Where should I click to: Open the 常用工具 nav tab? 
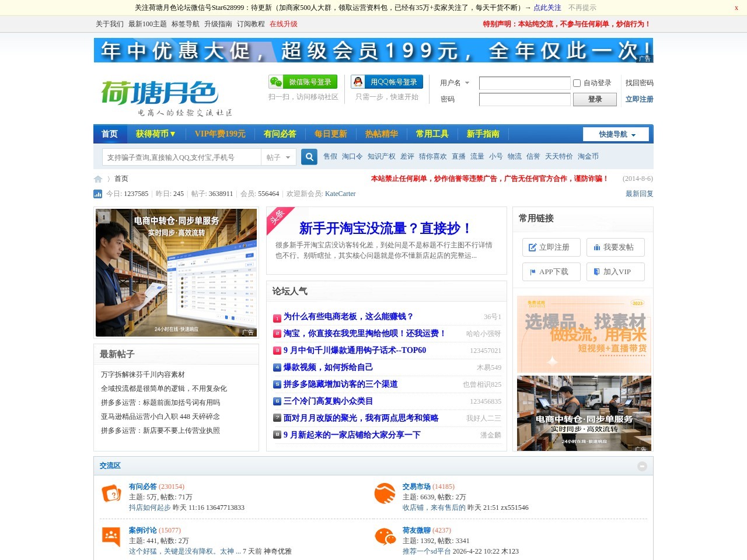(x=432, y=134)
